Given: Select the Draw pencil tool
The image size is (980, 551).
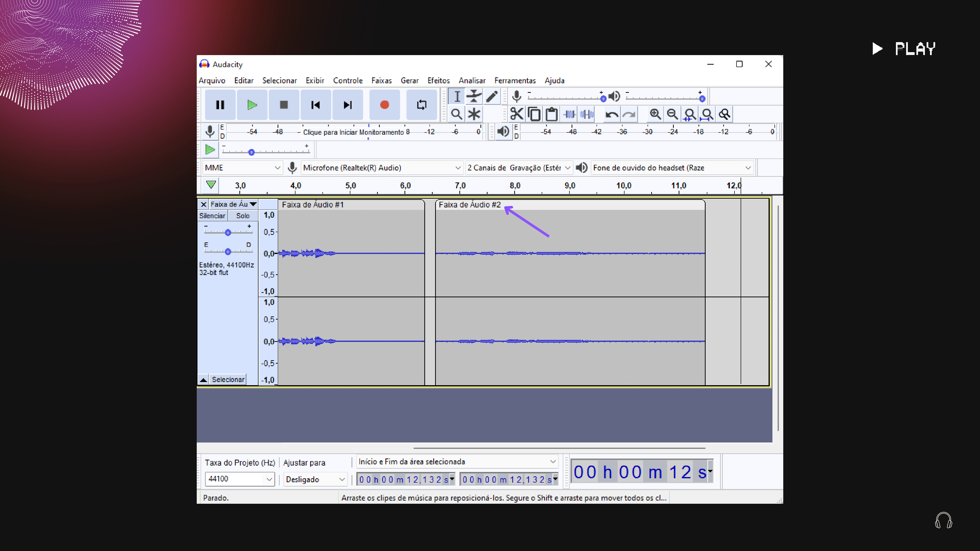Looking at the screenshot, I should 491,96.
